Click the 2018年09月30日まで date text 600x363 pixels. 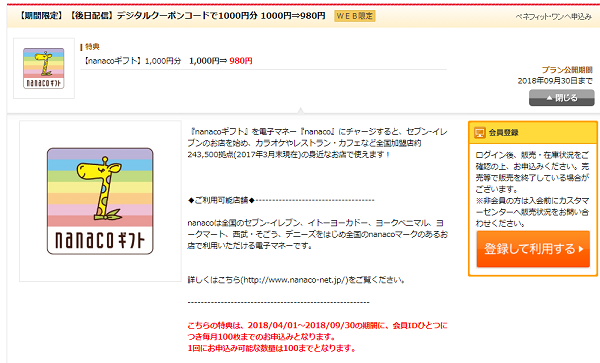point(555,81)
